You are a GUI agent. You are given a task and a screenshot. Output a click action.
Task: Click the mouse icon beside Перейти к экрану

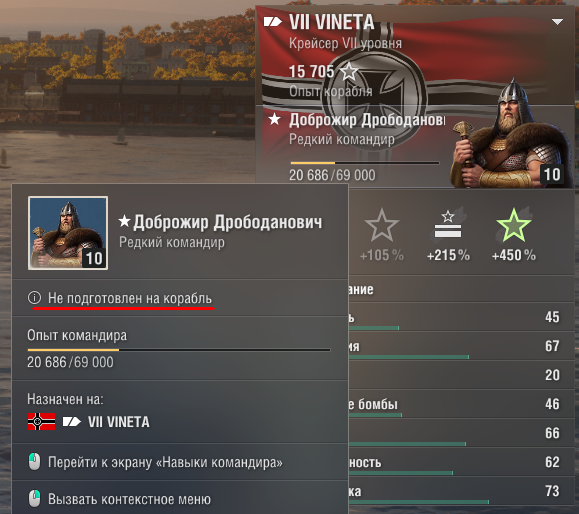click(x=35, y=462)
